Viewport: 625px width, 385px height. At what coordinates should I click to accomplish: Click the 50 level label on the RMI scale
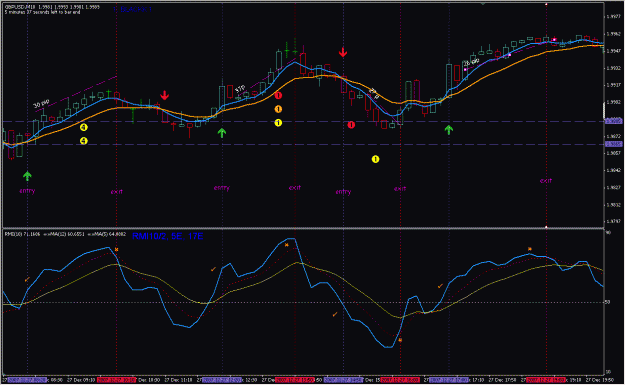point(607,302)
